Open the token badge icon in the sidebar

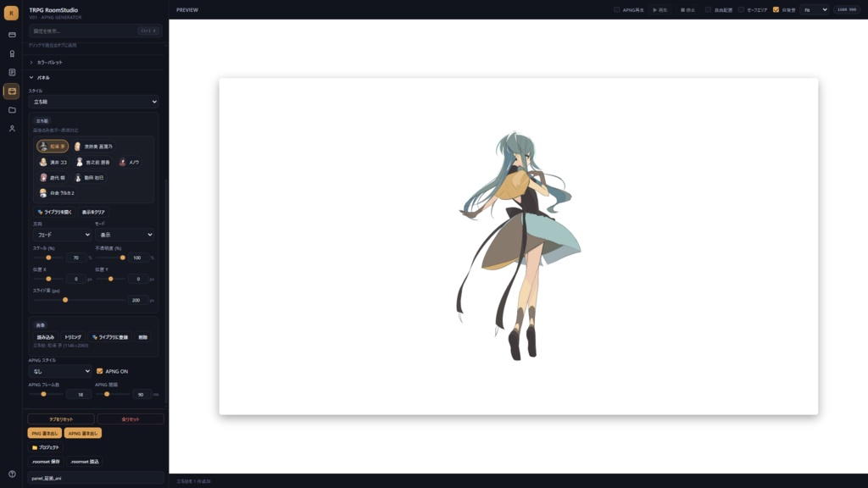12,53
